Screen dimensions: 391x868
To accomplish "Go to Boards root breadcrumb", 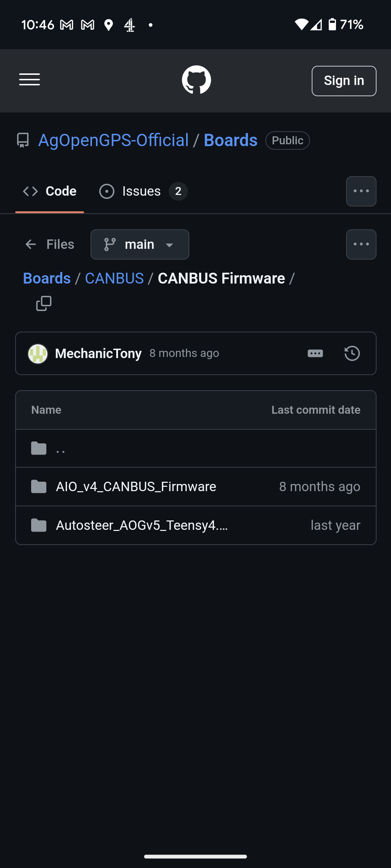I will pyautogui.click(x=47, y=278).
